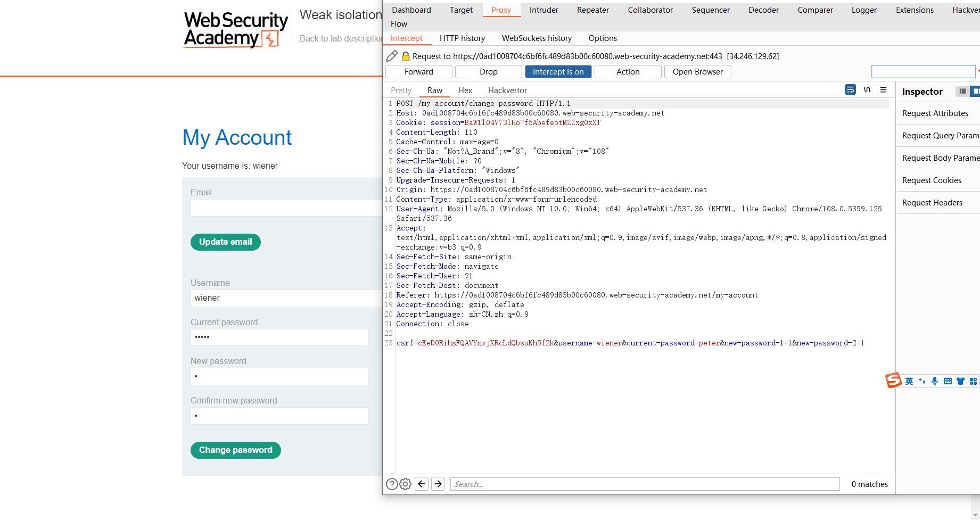Click the Sogou input method S logo
This screenshot has width=980, height=520.
(893, 380)
